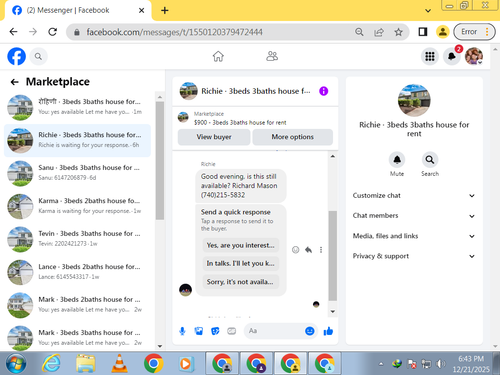This screenshot has width=500, height=375.
Task: Bookmark this page with star icon
Action: pos(398,32)
